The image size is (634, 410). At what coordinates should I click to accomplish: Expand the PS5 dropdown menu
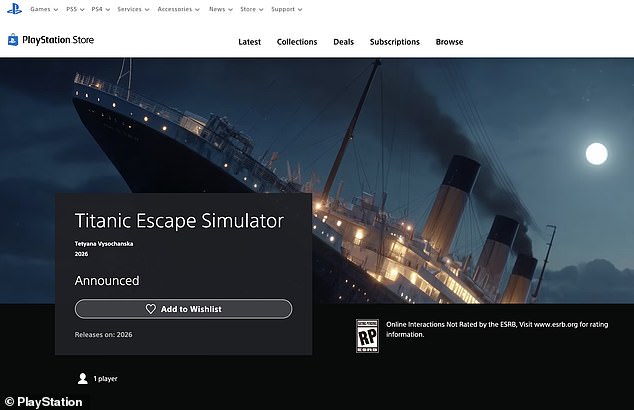click(75, 9)
